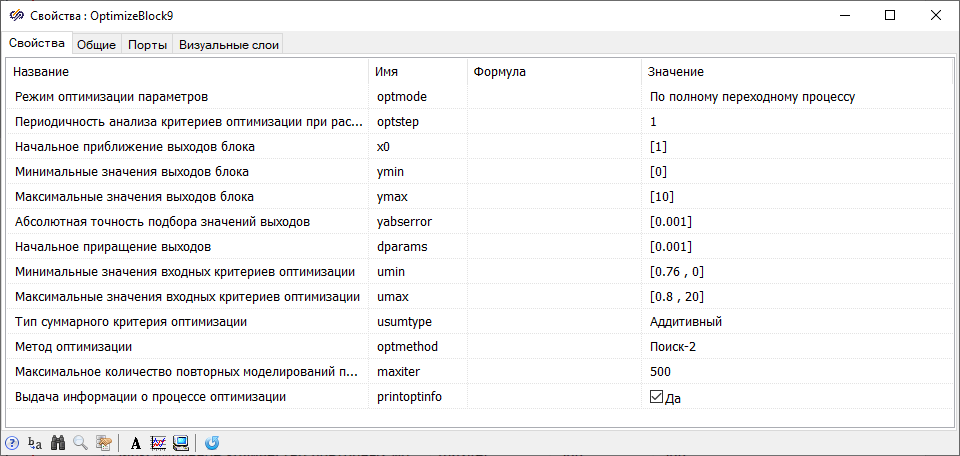This screenshot has width=960, height=456.
Task: Click the handshake properties icon
Action: pos(103,443)
